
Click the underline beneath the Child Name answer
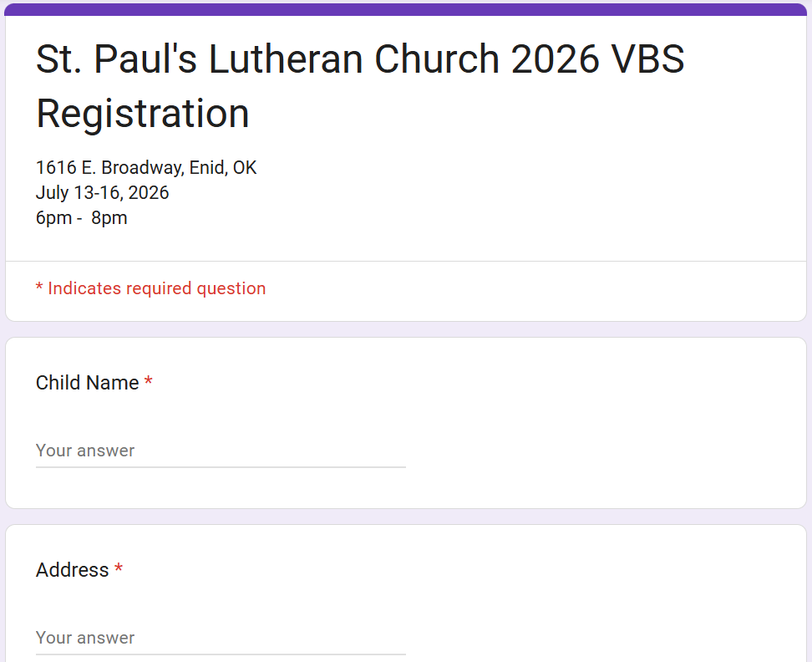tap(221, 466)
